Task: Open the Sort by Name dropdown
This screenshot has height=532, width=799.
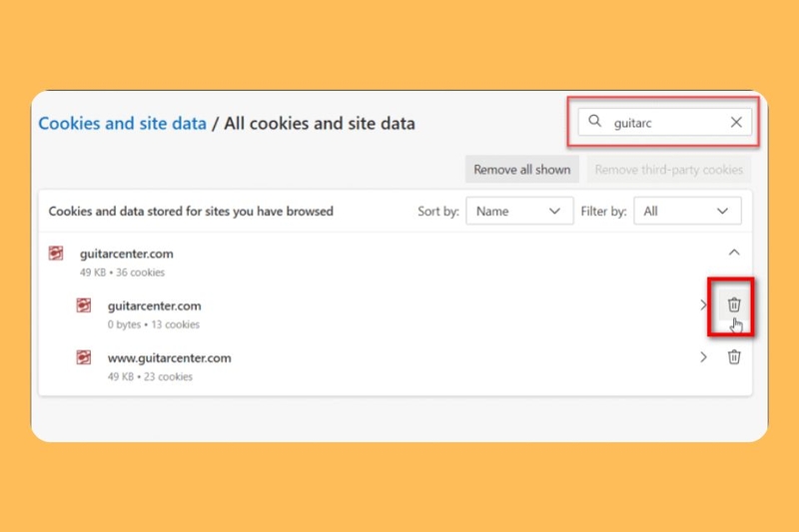Action: (519, 211)
